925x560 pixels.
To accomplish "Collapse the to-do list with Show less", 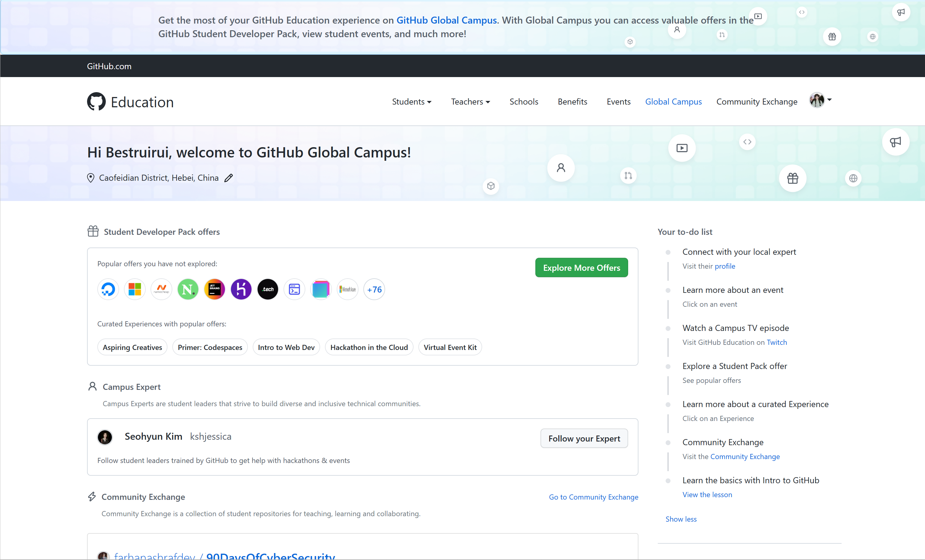I will point(681,519).
